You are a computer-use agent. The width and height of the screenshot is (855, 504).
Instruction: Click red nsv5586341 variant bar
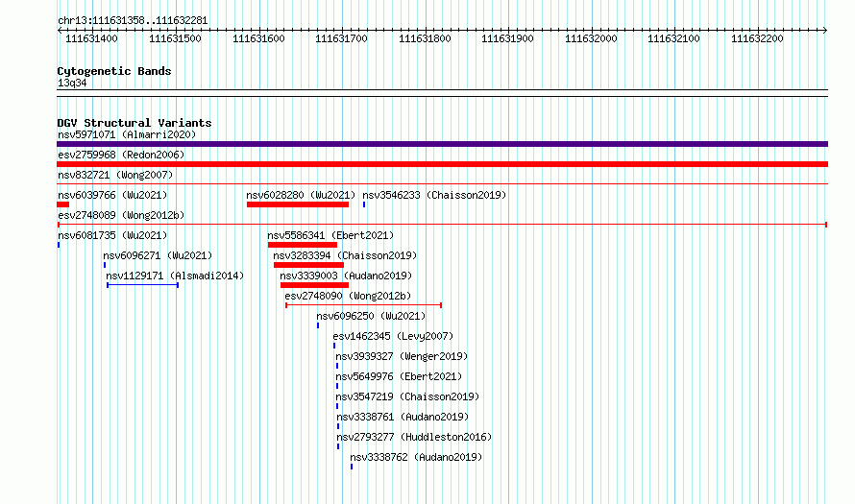coord(303,245)
